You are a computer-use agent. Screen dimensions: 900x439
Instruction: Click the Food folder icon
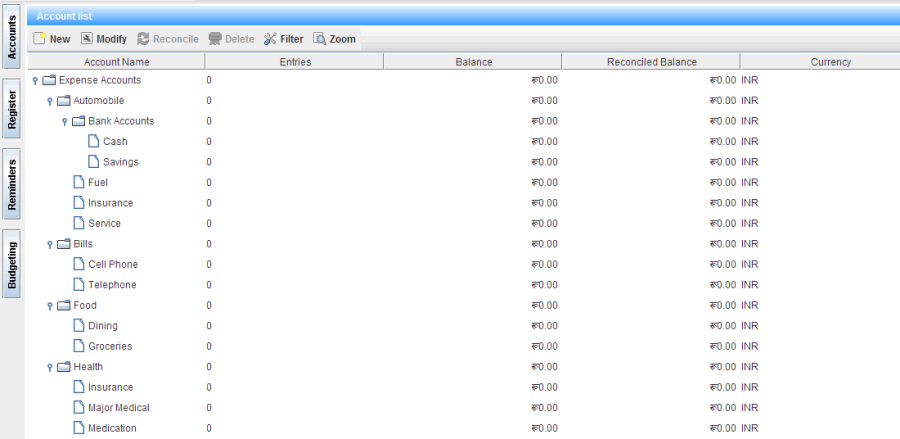pyautogui.click(x=64, y=305)
